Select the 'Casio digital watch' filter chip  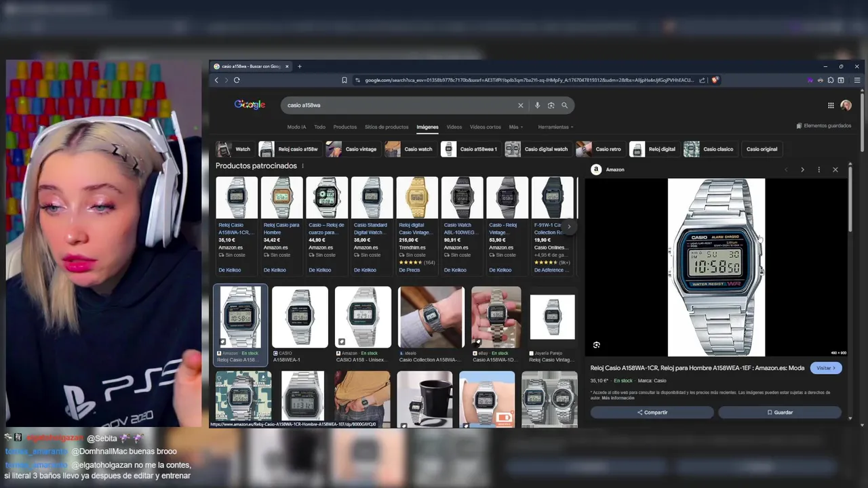538,149
